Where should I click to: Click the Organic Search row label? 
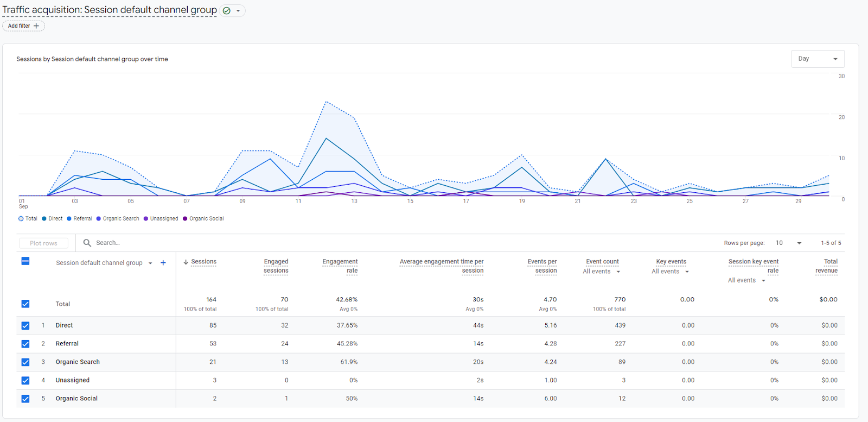78,362
